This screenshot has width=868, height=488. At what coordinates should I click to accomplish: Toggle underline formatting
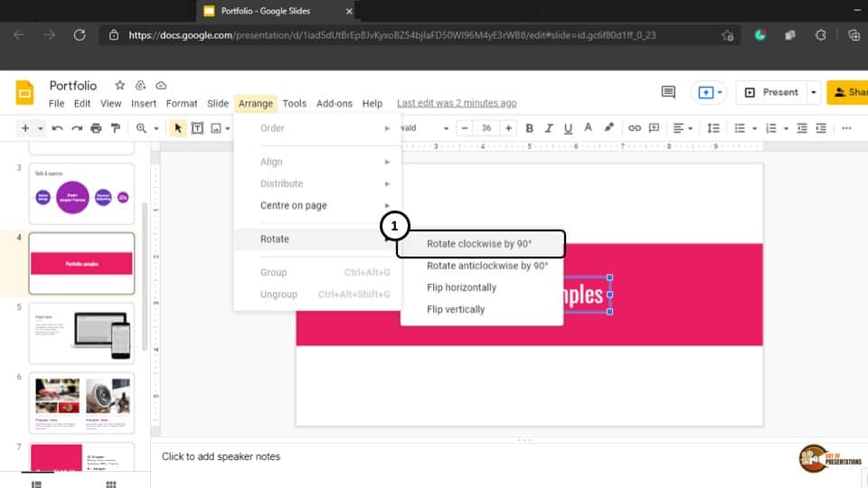coord(568,128)
